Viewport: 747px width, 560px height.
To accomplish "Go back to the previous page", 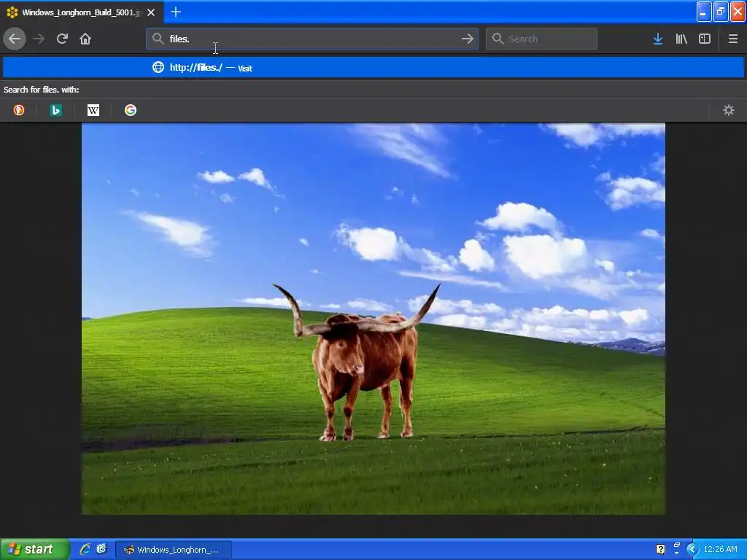I will coord(15,39).
